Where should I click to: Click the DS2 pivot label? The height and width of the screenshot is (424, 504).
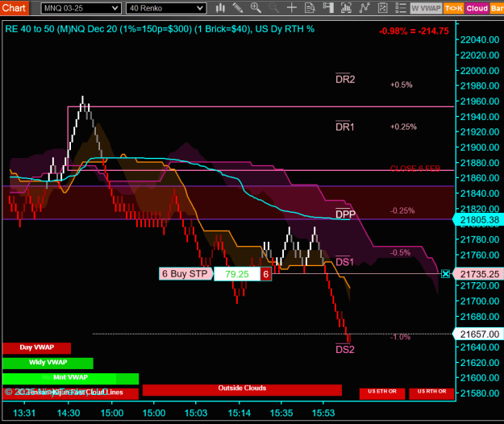pos(345,350)
